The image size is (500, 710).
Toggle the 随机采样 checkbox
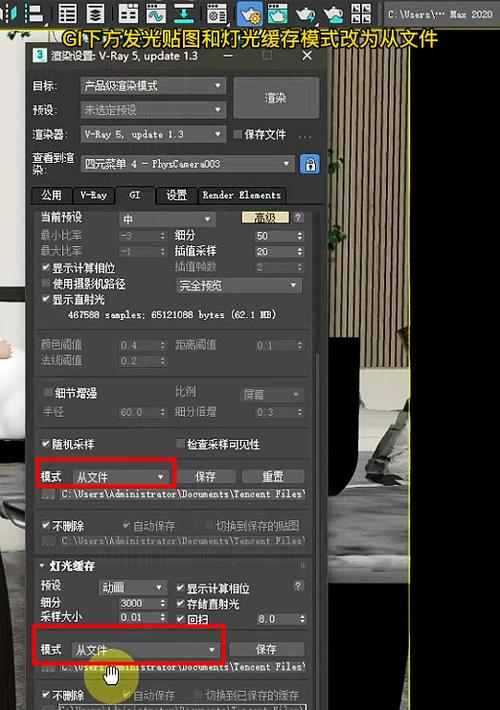45,444
